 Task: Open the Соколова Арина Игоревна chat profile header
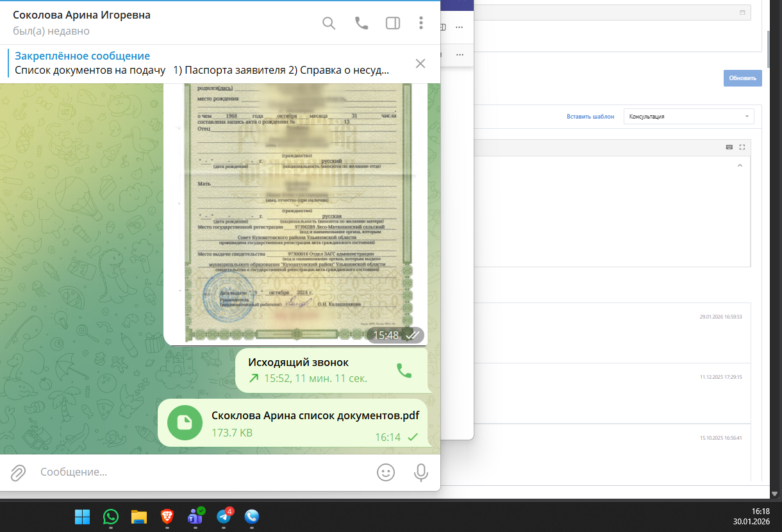[82, 22]
